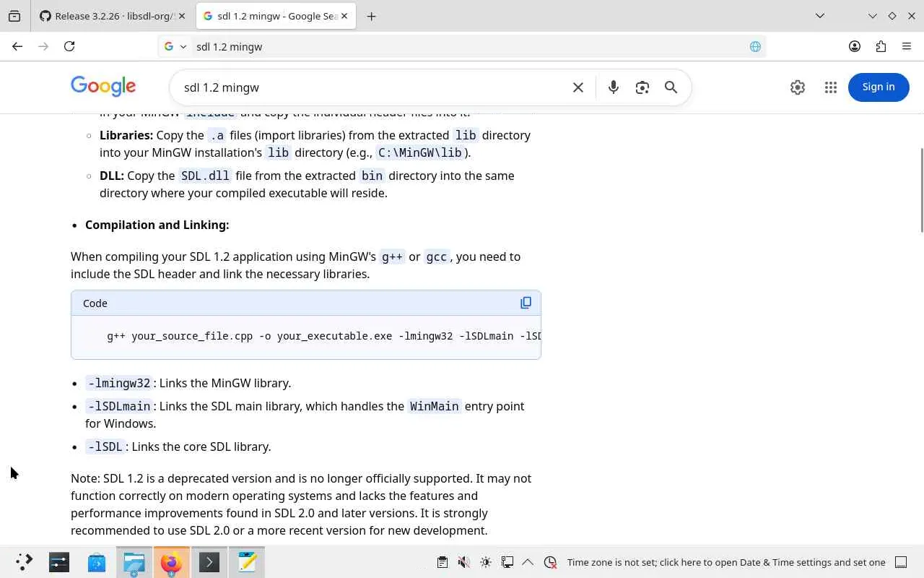924x578 pixels.
Task: Open Date & Time settings from tray message
Action: point(726,562)
